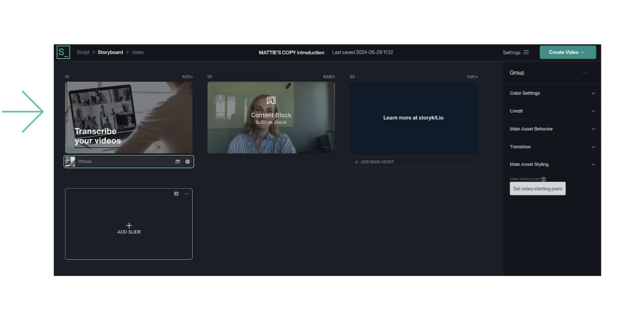Select slide 01 Transcribe your videos thumbnail

pos(129,117)
